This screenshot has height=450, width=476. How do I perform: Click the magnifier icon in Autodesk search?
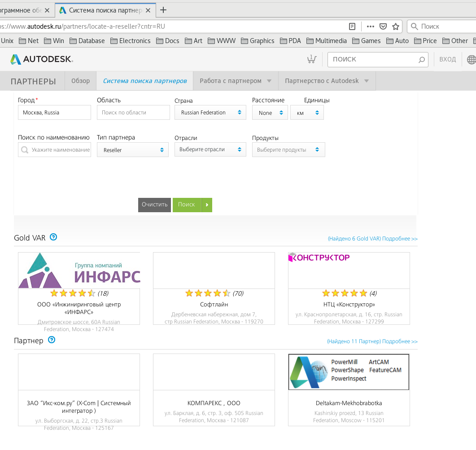(421, 60)
